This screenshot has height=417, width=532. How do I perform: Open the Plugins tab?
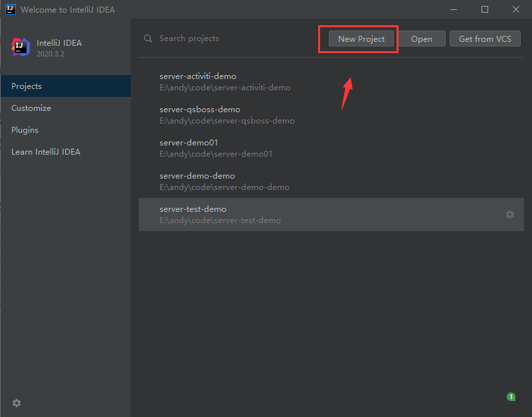(66, 130)
